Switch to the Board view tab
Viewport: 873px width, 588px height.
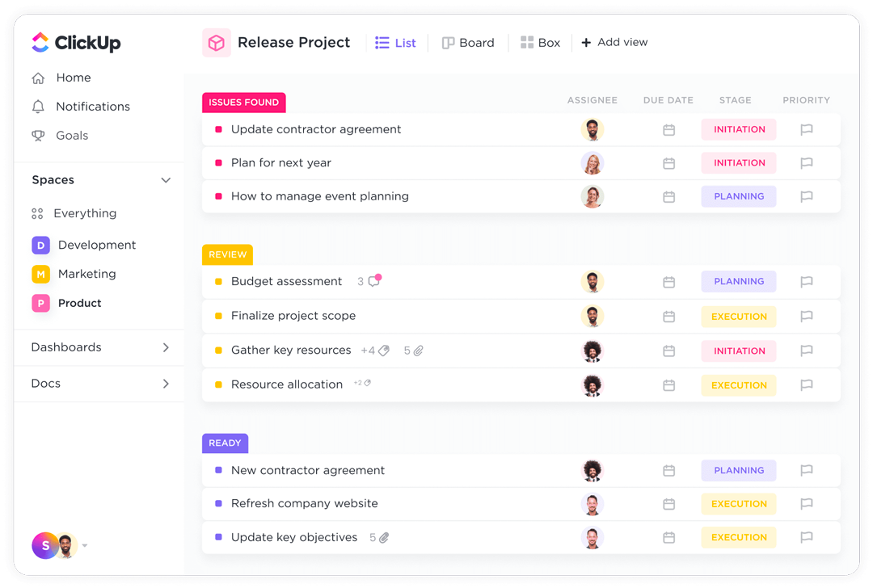(468, 43)
